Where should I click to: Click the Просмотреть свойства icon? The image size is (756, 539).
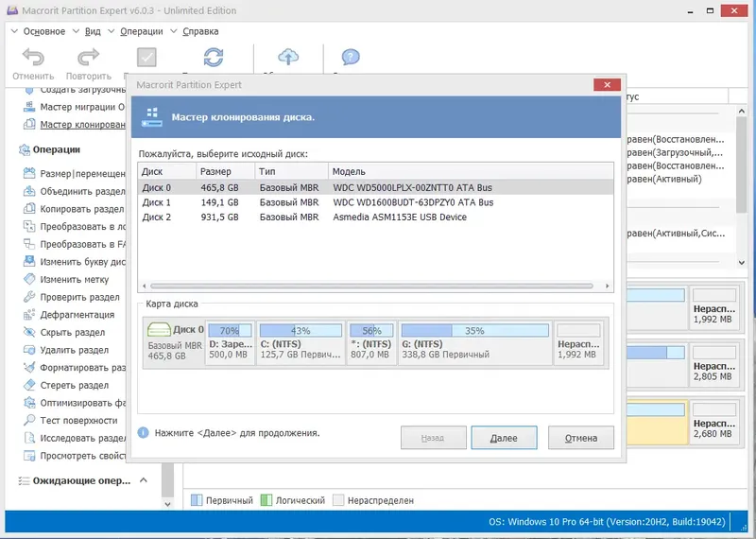pyautogui.click(x=29, y=456)
